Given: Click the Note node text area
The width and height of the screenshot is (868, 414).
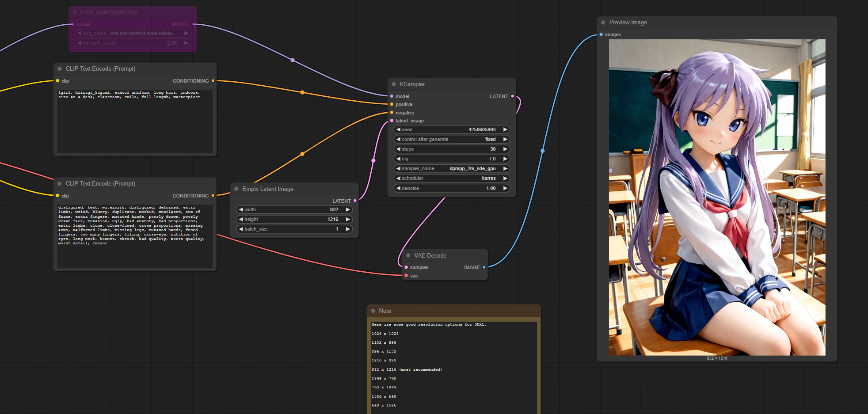Looking at the screenshot, I should (x=454, y=368).
